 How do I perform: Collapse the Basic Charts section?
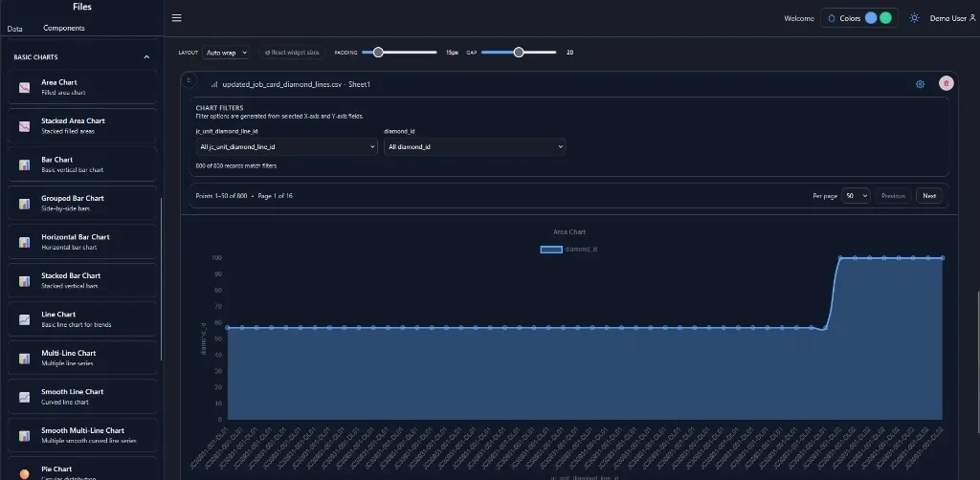[x=146, y=56]
